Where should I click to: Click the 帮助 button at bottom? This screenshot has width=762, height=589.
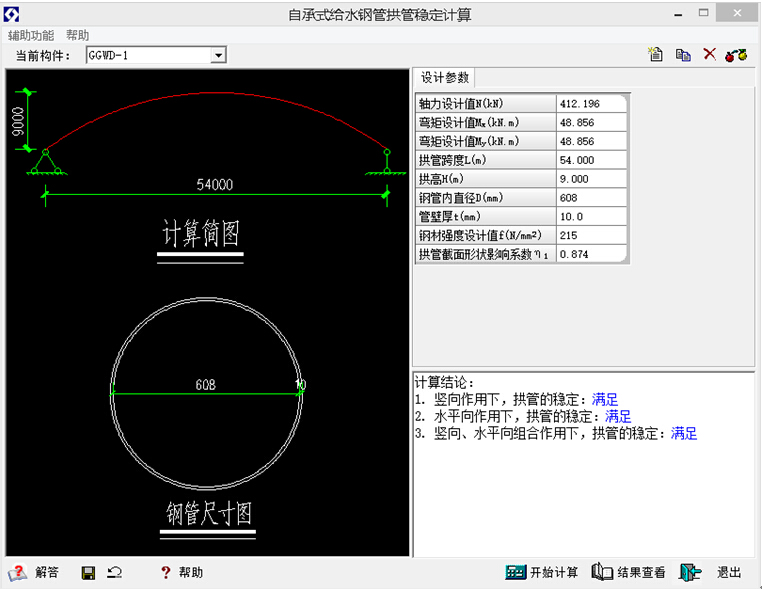(x=190, y=572)
